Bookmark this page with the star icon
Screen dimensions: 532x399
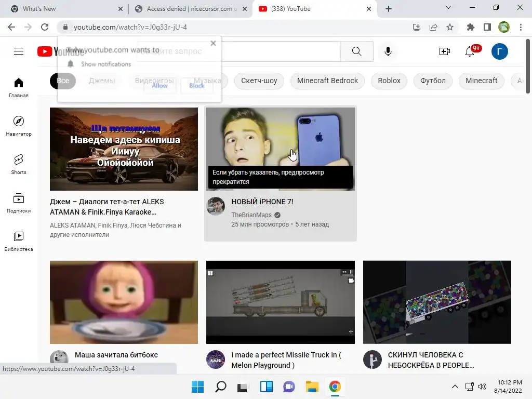click(450, 27)
